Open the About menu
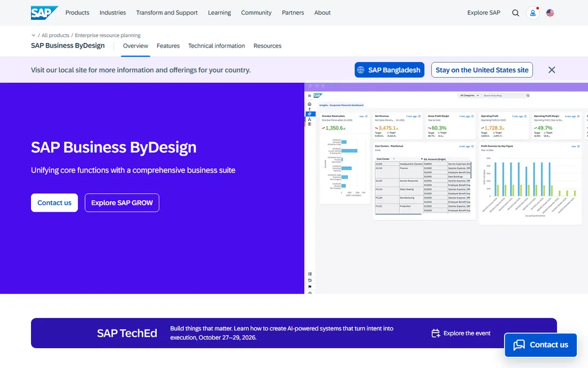Screen dimensions: 588x368 coord(322,13)
